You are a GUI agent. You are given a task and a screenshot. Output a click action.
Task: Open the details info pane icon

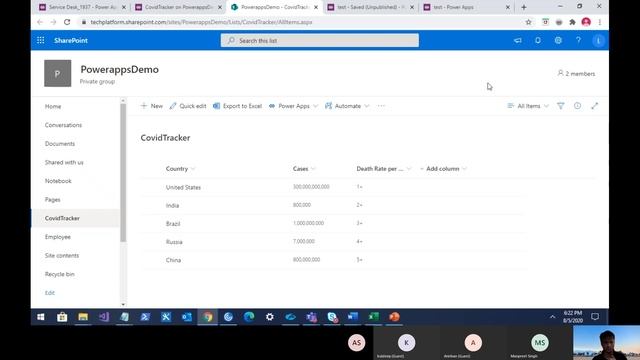577,106
